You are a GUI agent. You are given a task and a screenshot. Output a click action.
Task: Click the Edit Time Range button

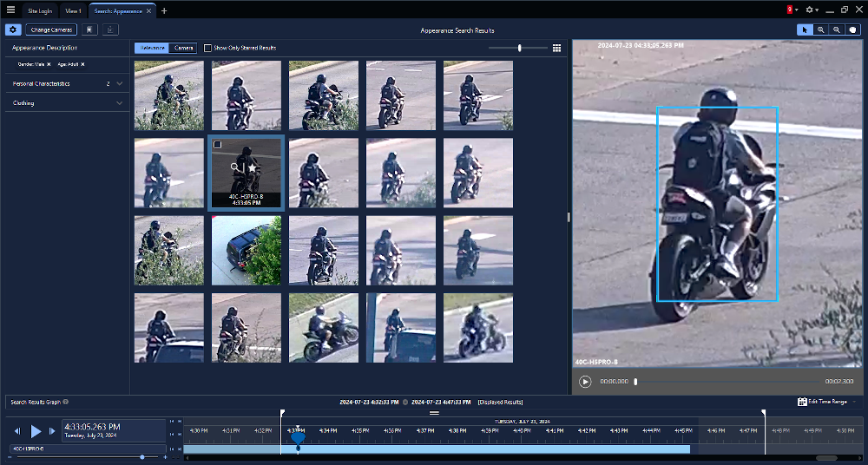[x=821, y=402]
